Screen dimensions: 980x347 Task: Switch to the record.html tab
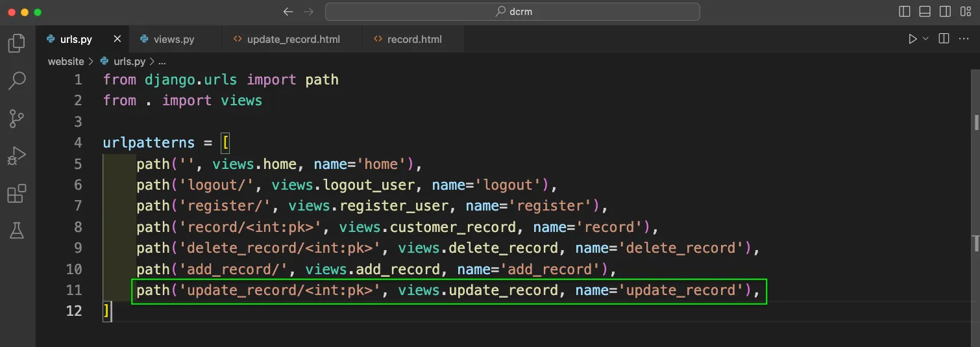click(413, 39)
